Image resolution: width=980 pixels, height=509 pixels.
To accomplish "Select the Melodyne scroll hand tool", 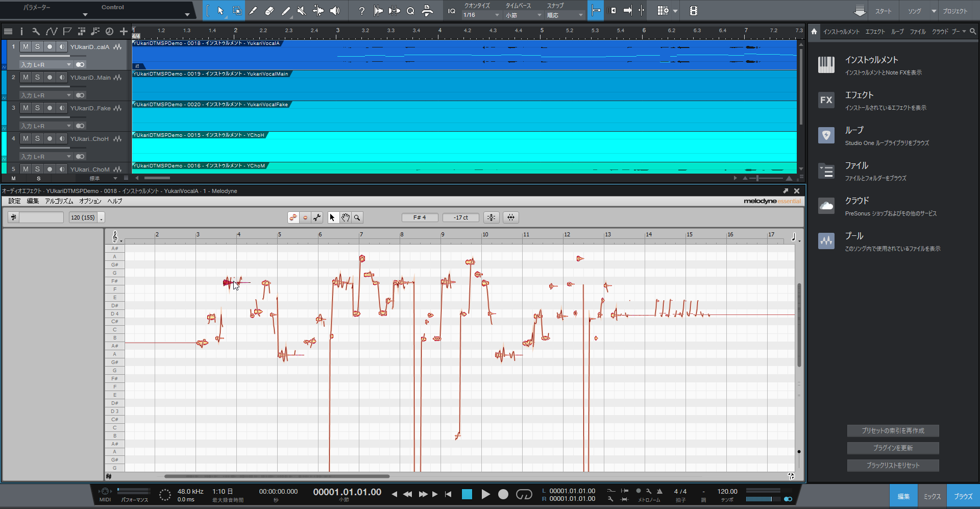I will click(x=346, y=217).
